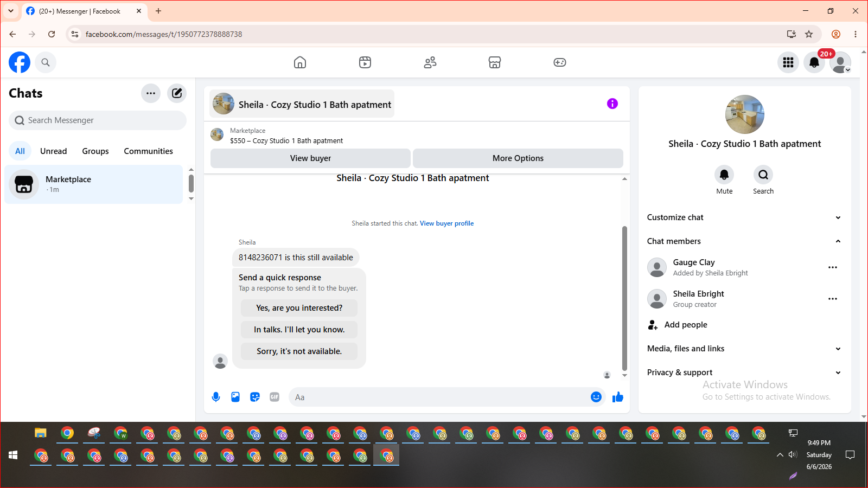
Task: Send quick reply 'Sorry, it's not available.'
Action: pyautogui.click(x=299, y=351)
